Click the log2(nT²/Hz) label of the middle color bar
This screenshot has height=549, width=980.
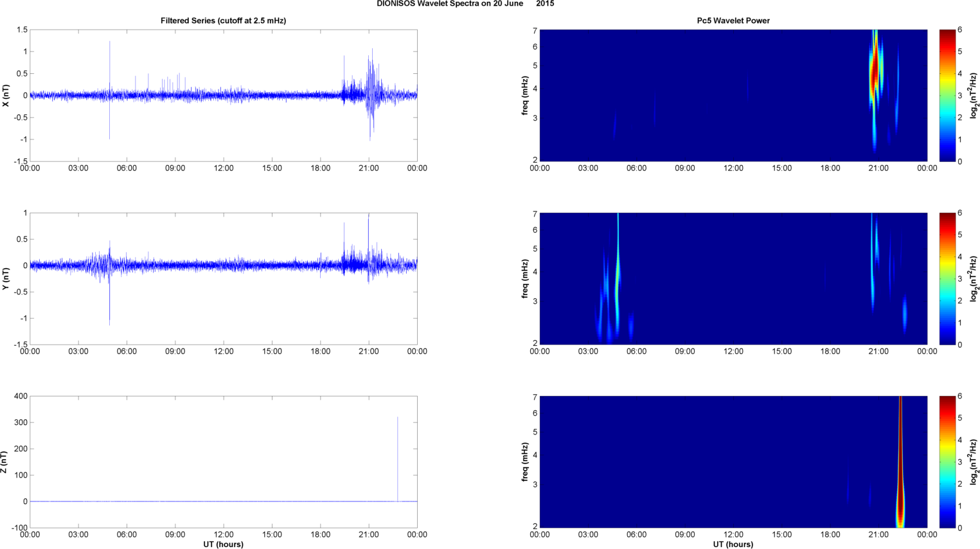[974, 278]
